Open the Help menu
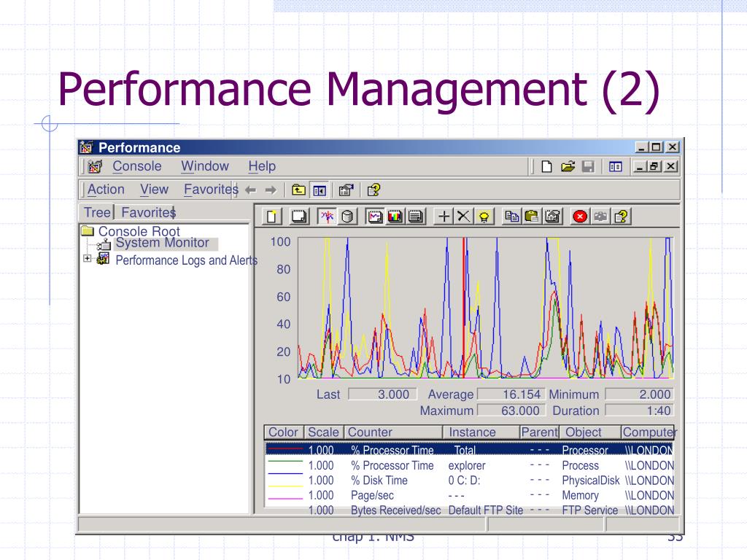Viewport: 747px width, 560px height. 262,166
